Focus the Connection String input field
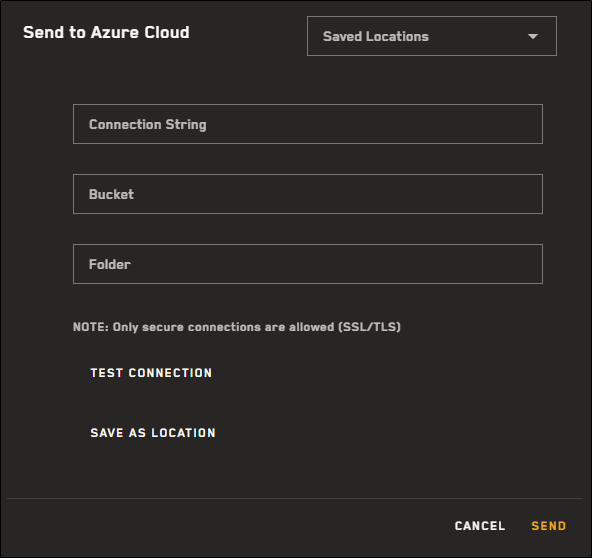 308,124
